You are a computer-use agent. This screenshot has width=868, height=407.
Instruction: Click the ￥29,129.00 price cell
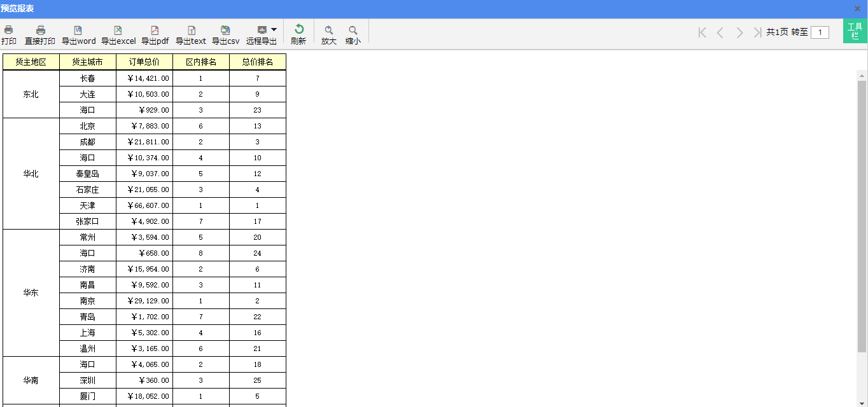[x=144, y=301]
